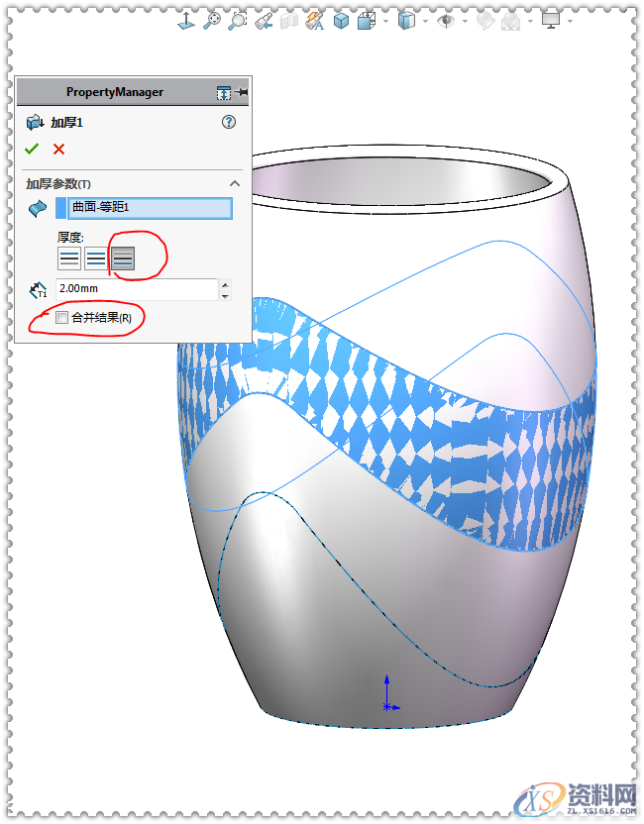This screenshot has height=824, width=644.
Task: Click the 加厚参数(T) section header
Action: tap(58, 184)
